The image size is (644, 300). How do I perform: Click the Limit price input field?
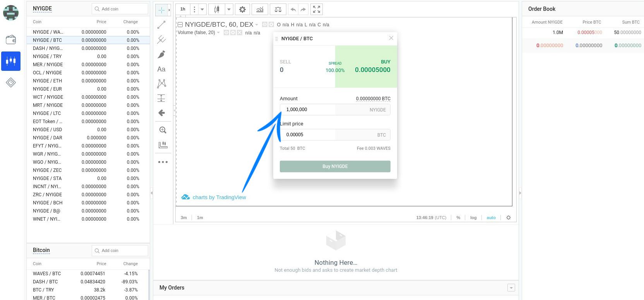pyautogui.click(x=335, y=135)
